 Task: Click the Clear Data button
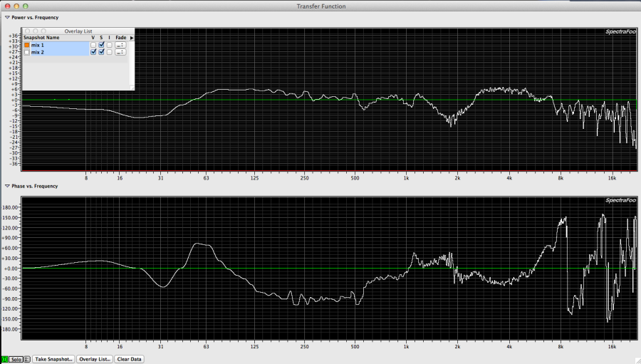coord(129,359)
